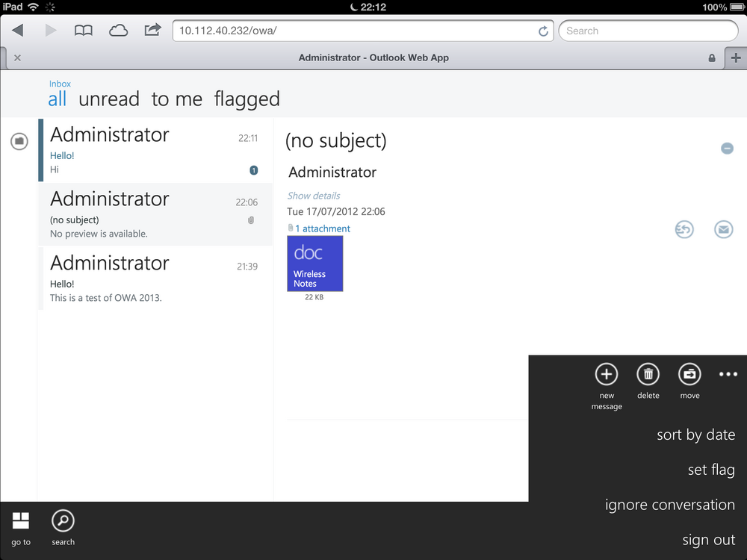Choose set flag
This screenshot has width=747, height=560.
click(711, 470)
